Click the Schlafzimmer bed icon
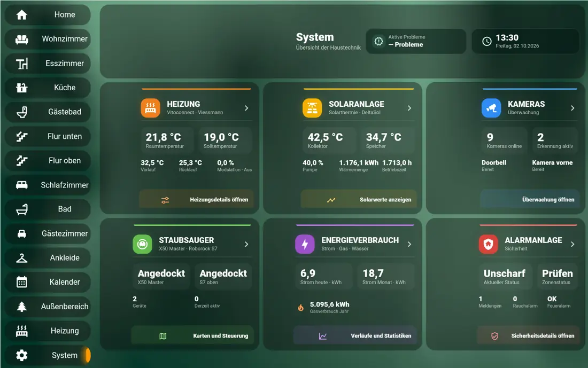The width and height of the screenshot is (588, 368). point(22,185)
